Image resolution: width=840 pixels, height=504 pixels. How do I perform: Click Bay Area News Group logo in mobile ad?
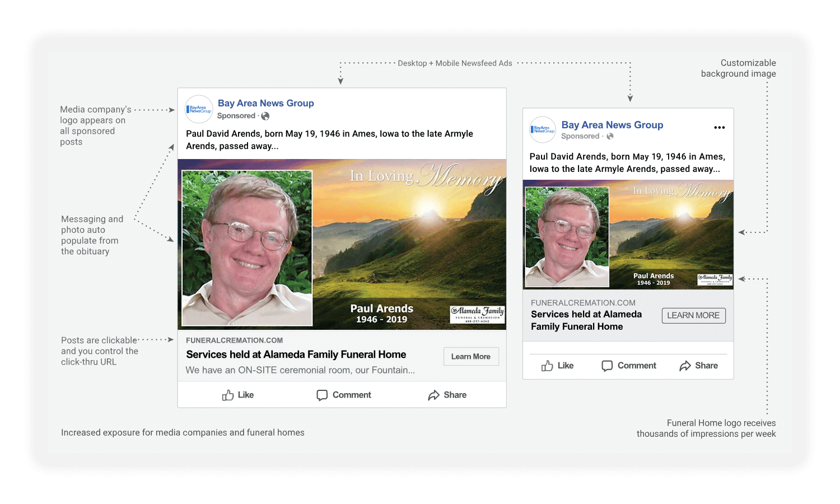click(543, 130)
